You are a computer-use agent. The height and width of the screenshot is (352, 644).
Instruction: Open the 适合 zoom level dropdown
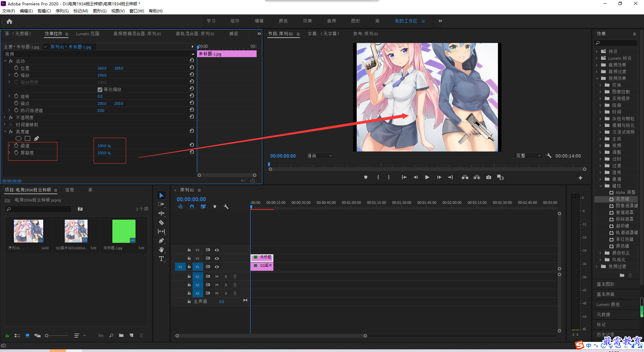pyautogui.click(x=319, y=156)
